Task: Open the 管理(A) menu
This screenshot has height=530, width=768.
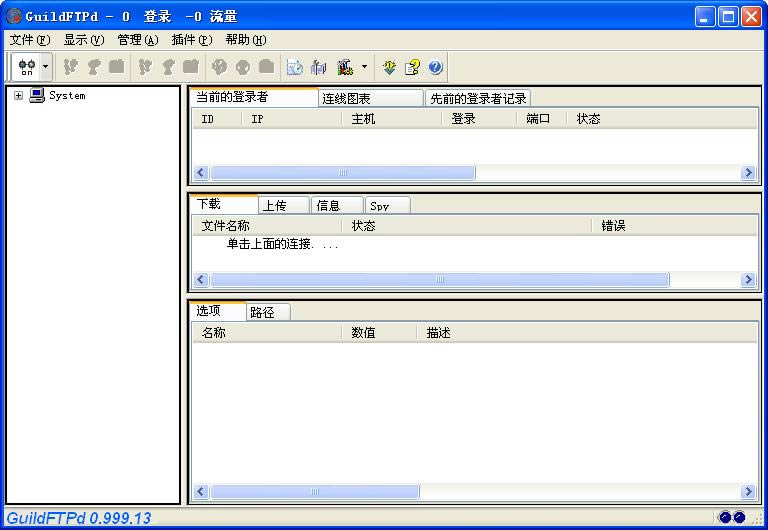Action: click(x=138, y=40)
